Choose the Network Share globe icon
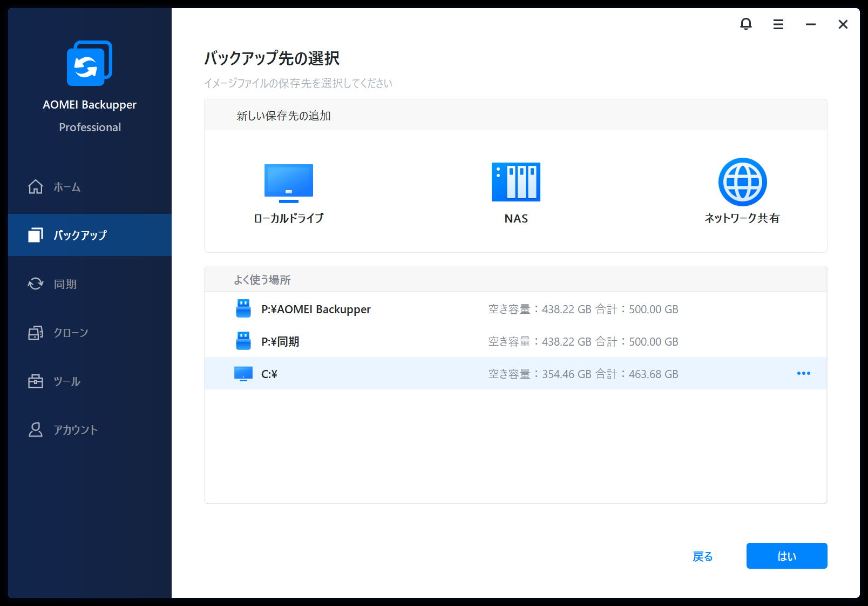Screen dimensions: 868x606 click(x=742, y=182)
